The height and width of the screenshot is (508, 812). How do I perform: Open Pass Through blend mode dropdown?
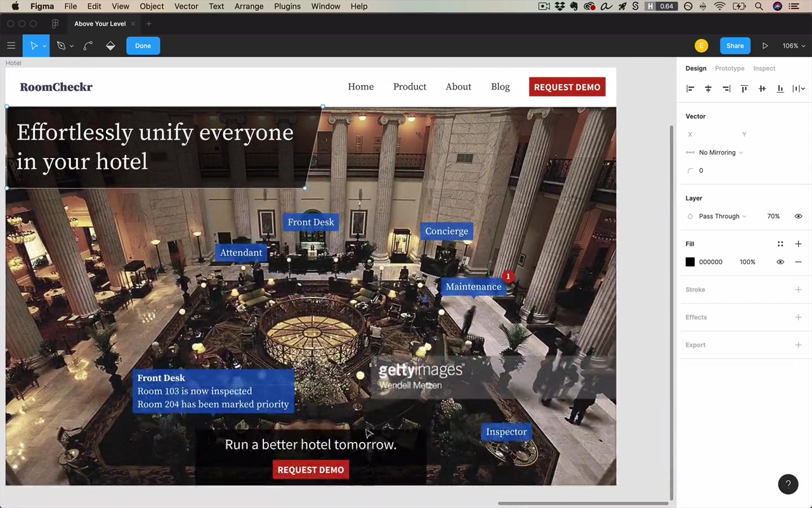722,216
